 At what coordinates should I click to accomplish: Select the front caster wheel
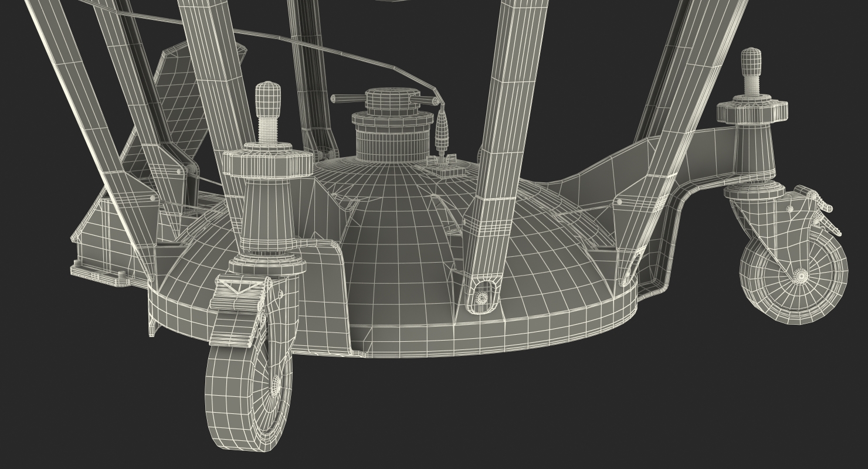point(248,391)
